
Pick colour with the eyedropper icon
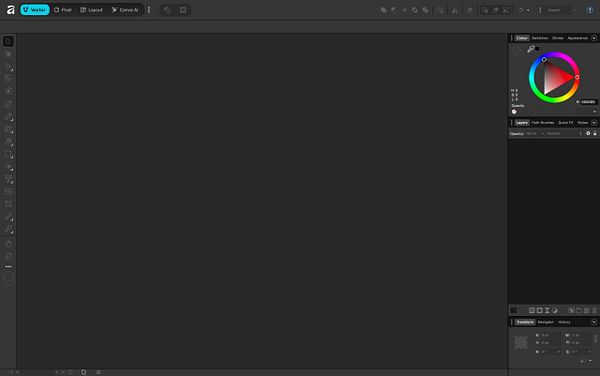click(531, 49)
